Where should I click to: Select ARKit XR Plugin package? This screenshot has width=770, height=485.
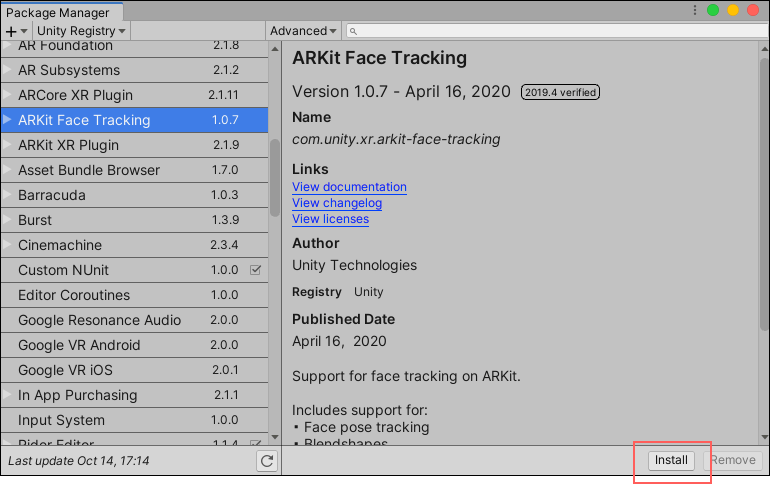(135, 145)
